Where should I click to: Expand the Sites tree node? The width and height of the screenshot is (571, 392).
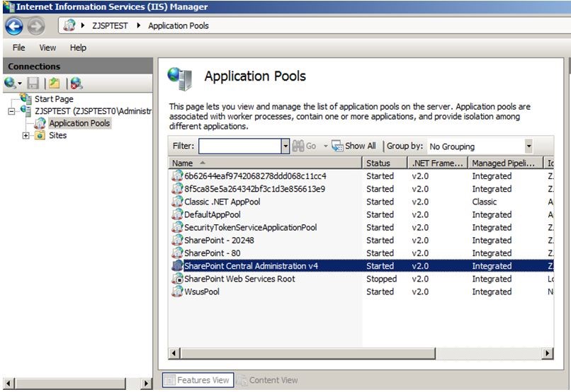pos(26,136)
